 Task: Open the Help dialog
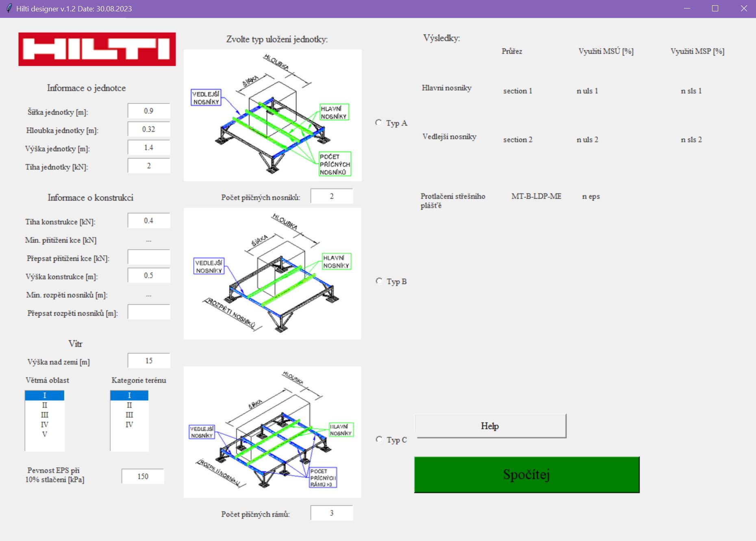[490, 426]
